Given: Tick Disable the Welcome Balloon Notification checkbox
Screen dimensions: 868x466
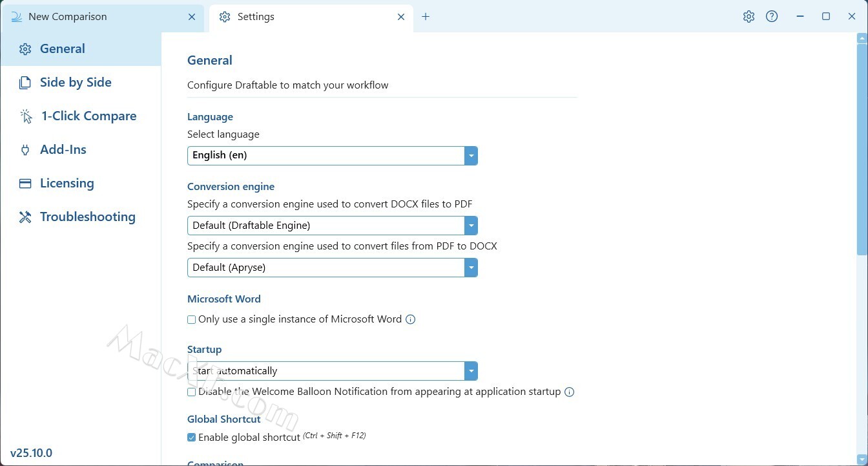Looking at the screenshot, I should 192,392.
